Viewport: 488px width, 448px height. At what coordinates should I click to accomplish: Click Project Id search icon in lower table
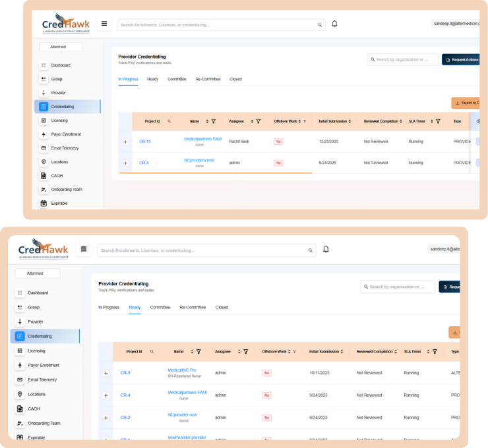(152, 352)
